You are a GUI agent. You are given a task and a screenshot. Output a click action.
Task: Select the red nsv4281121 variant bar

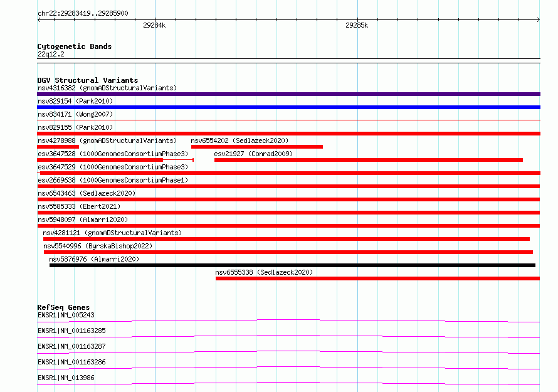(x=287, y=239)
